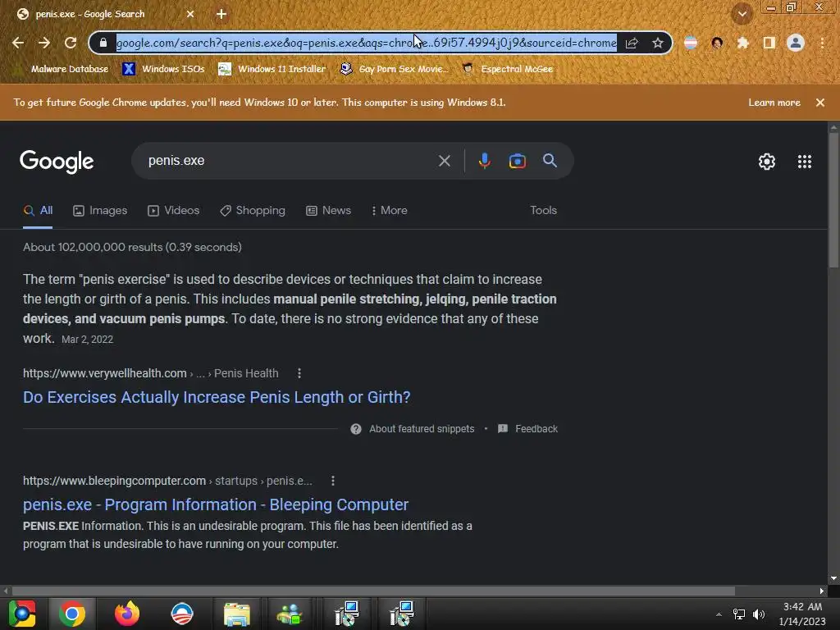Go forward with the browser forward arrow
Screen dimensions: 840x630
click(x=44, y=43)
